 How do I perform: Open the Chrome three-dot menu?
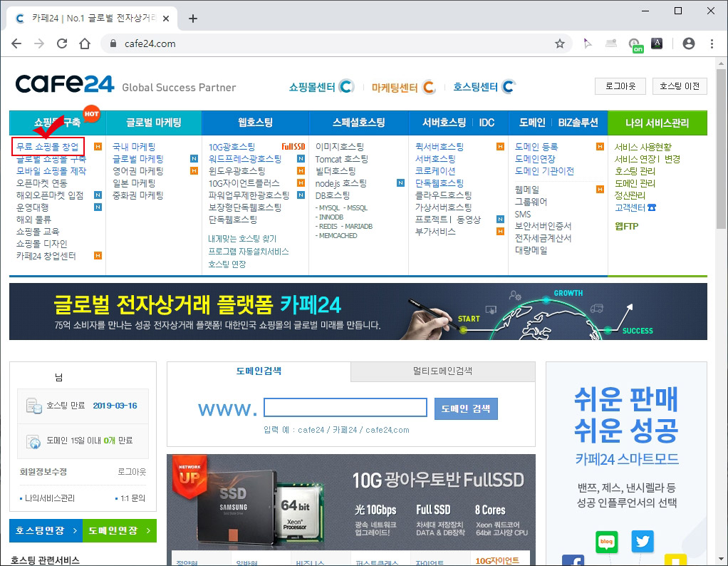pyautogui.click(x=712, y=43)
